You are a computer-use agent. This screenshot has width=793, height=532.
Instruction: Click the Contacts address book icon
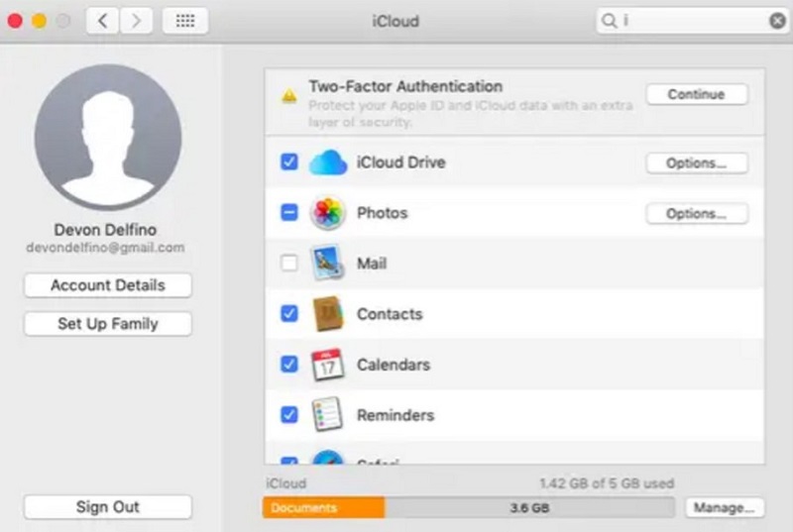pyautogui.click(x=328, y=314)
